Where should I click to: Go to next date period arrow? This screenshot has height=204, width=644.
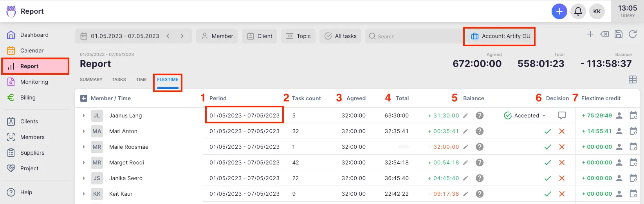click(x=182, y=36)
